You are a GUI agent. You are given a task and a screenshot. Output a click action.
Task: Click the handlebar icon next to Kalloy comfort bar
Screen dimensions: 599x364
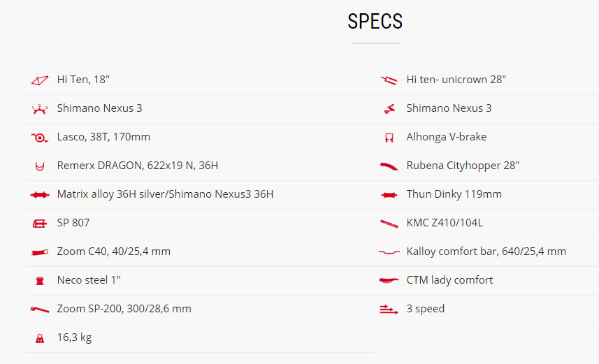(389, 252)
